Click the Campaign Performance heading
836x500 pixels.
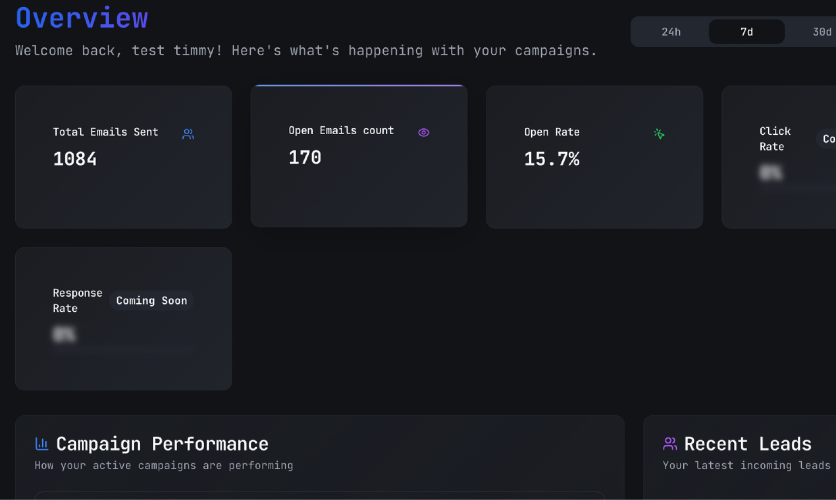click(x=162, y=443)
